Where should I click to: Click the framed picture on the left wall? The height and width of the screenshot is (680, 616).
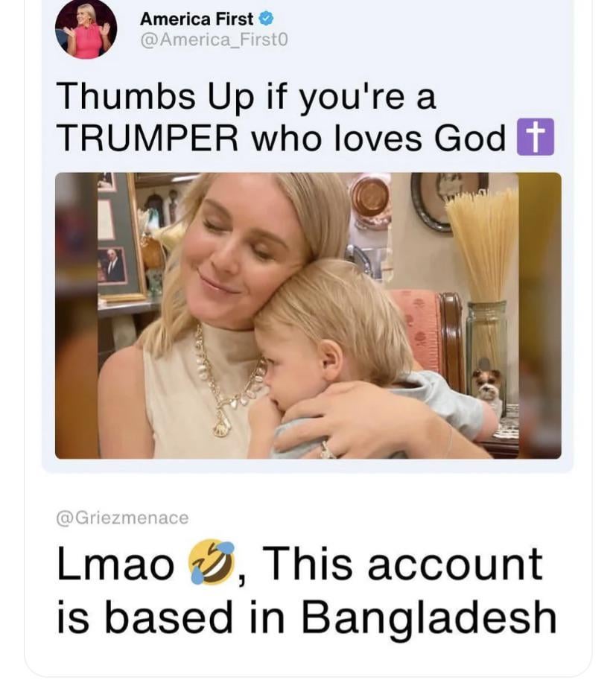pyautogui.click(x=120, y=236)
